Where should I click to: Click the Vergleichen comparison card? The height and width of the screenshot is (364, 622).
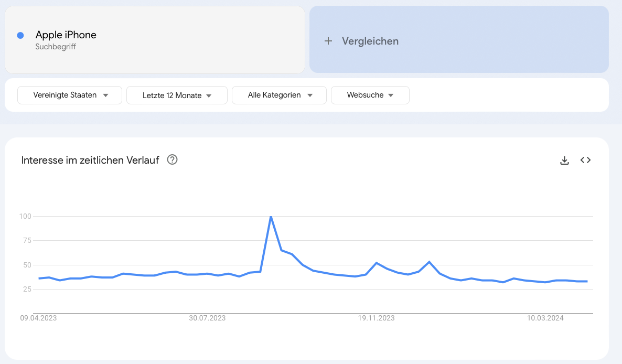459,39
